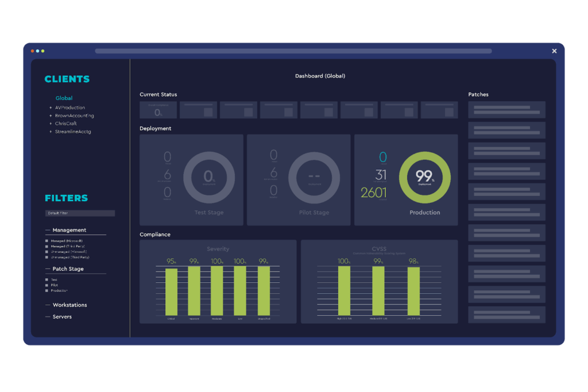588x392 pixels.
Task: Click the Production 99% deployment donut chart
Action: [x=424, y=178]
